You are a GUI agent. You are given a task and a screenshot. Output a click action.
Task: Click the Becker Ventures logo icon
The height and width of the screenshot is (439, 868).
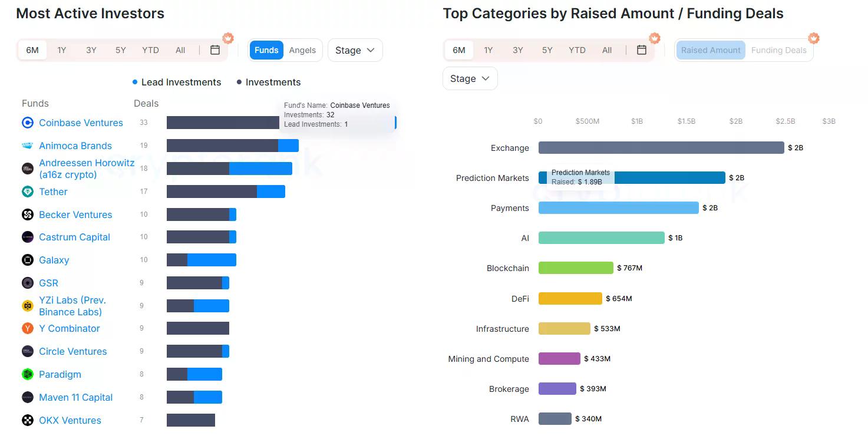28,214
